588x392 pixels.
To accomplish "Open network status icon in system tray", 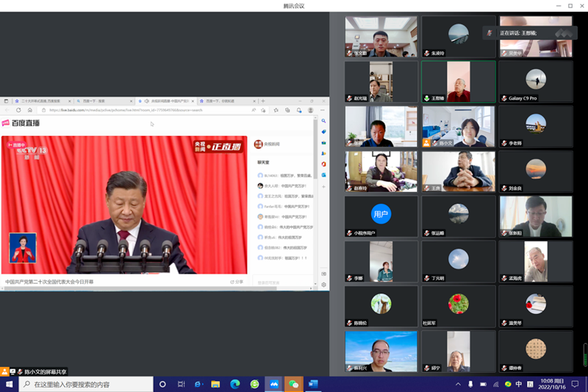I will tap(495, 384).
